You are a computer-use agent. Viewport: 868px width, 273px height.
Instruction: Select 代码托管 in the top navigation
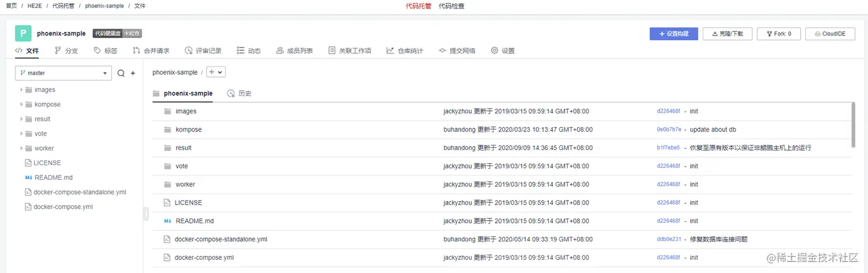point(418,6)
